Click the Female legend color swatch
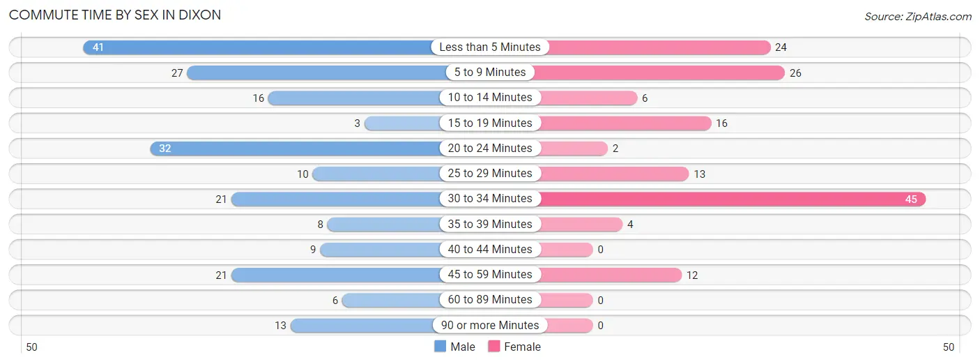The height and width of the screenshot is (364, 980). coord(494,347)
